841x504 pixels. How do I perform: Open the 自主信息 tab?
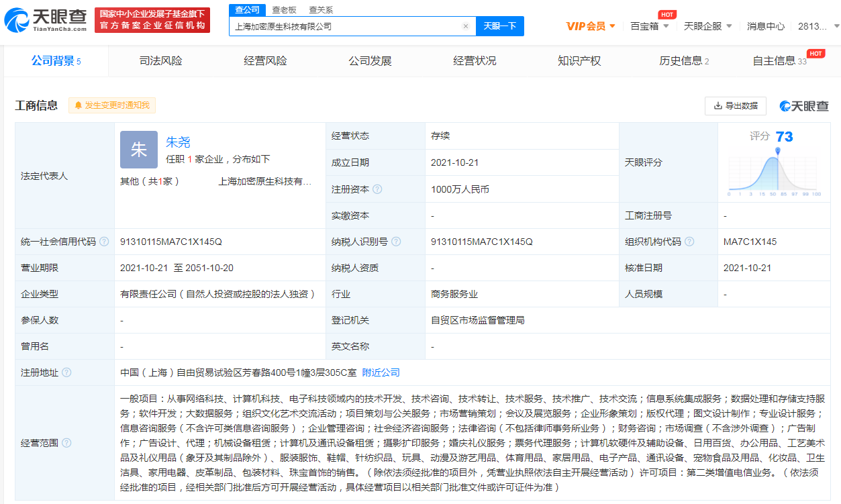780,61
